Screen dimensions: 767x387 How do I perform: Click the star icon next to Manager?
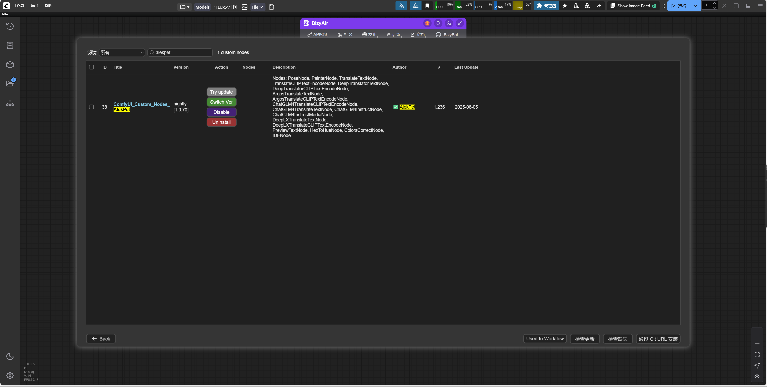coord(565,6)
